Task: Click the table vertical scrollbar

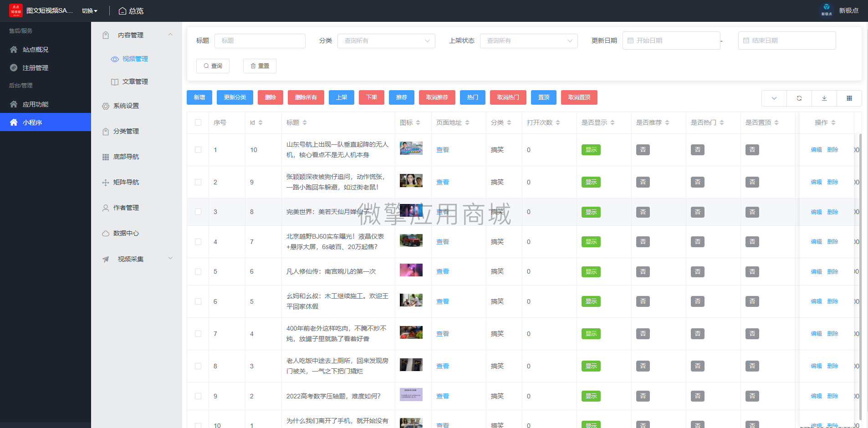Action: [860, 277]
